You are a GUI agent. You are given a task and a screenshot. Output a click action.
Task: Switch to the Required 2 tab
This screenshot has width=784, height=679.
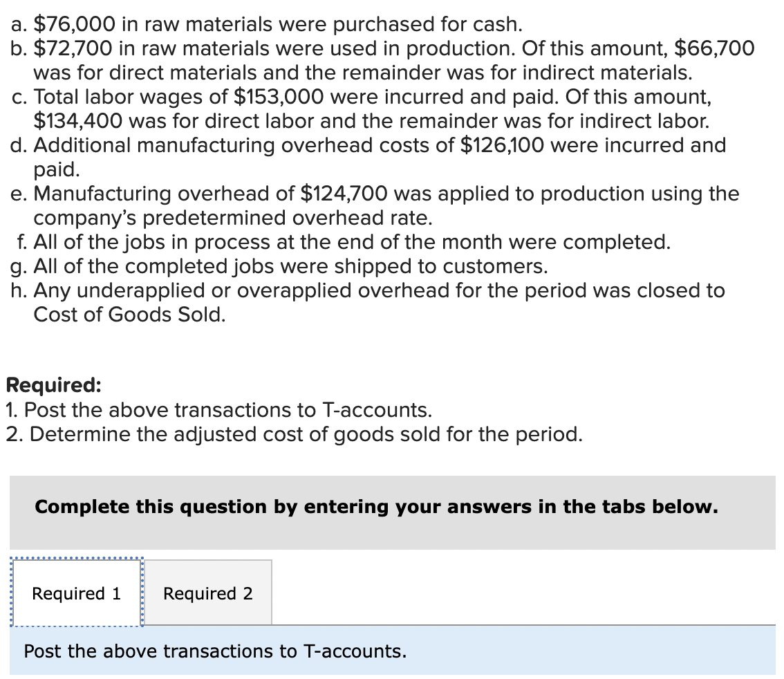click(x=207, y=593)
